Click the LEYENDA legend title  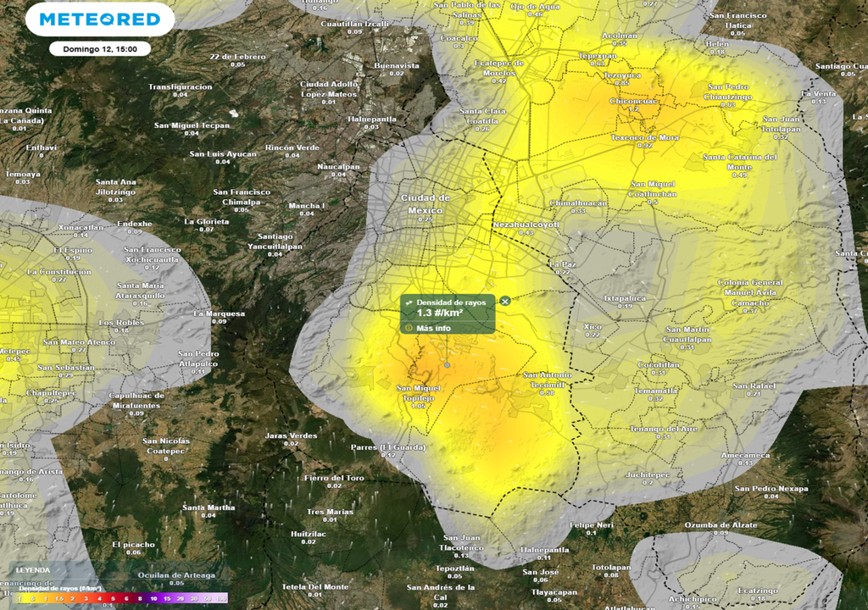point(32,570)
